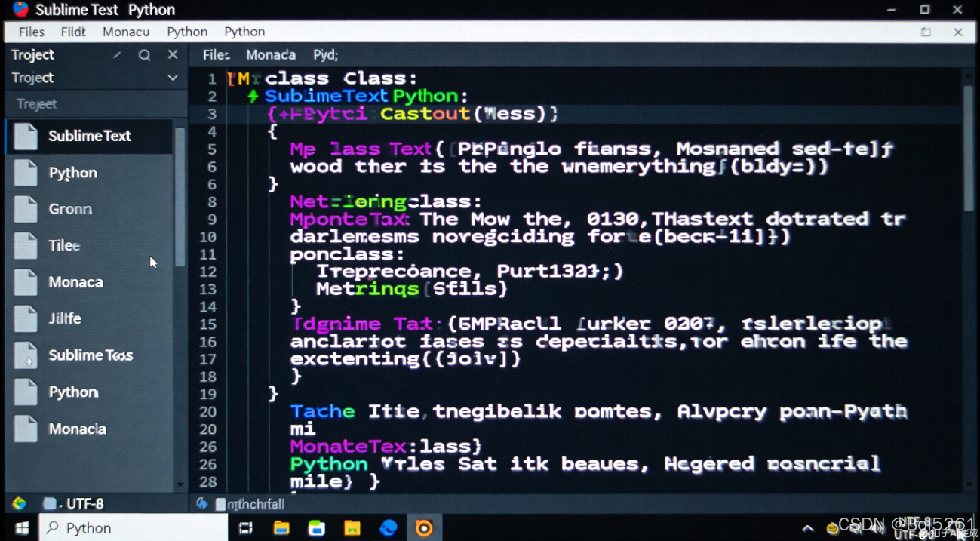Click ponclass: text on line 11
This screenshot has height=541, width=980.
coord(347,254)
